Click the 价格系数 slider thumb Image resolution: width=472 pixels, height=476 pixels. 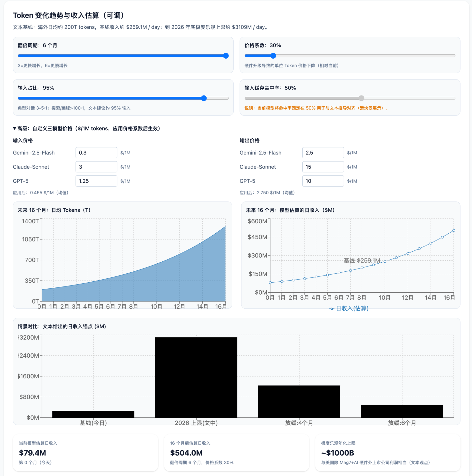click(x=273, y=56)
